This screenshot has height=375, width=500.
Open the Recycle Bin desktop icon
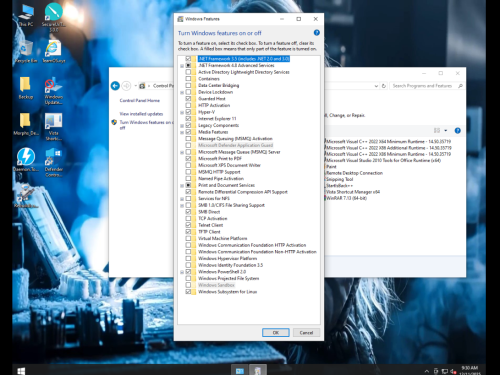pyautogui.click(x=26, y=52)
